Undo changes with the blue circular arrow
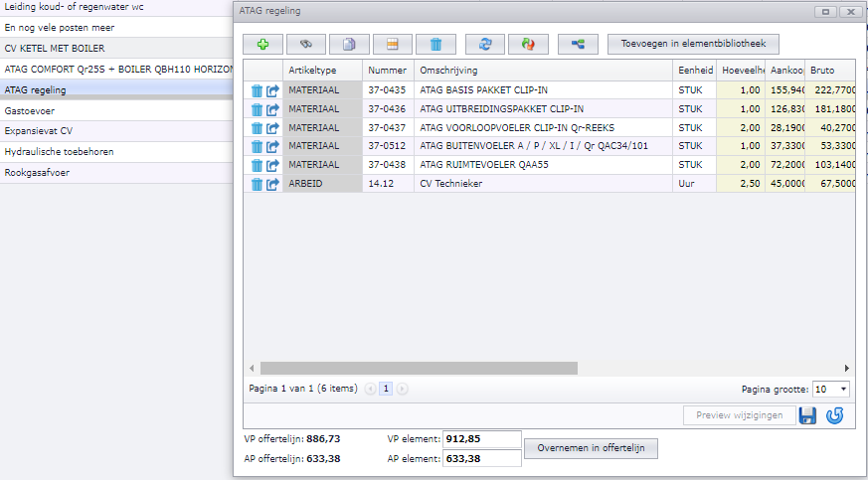This screenshot has height=480, width=868. pos(835,415)
